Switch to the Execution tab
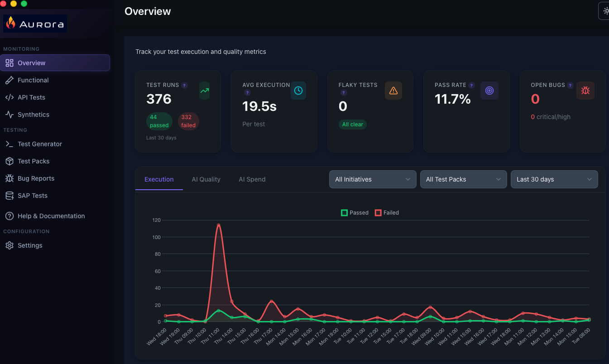609x364 pixels. tap(159, 179)
